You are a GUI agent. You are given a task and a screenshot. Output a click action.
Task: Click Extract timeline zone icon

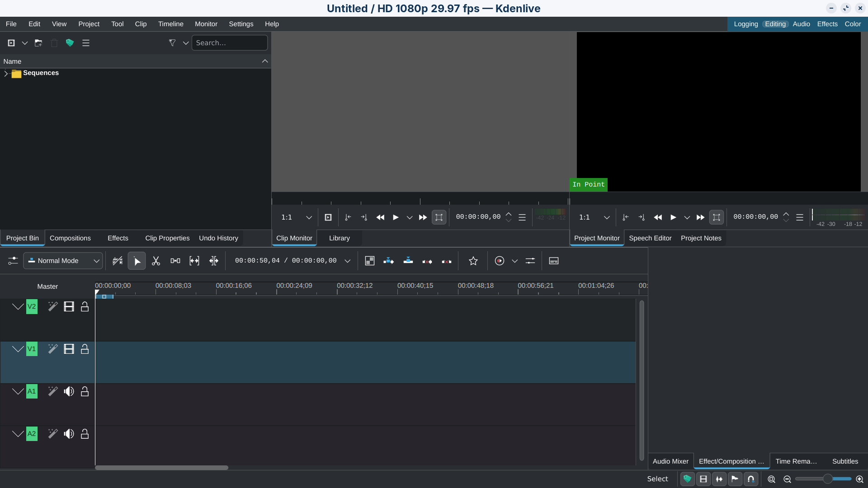[427, 261]
